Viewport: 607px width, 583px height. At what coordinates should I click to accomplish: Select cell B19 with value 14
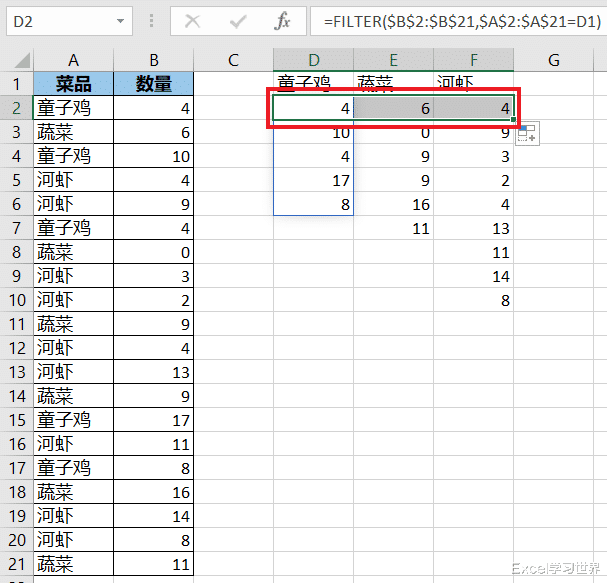[x=154, y=516]
